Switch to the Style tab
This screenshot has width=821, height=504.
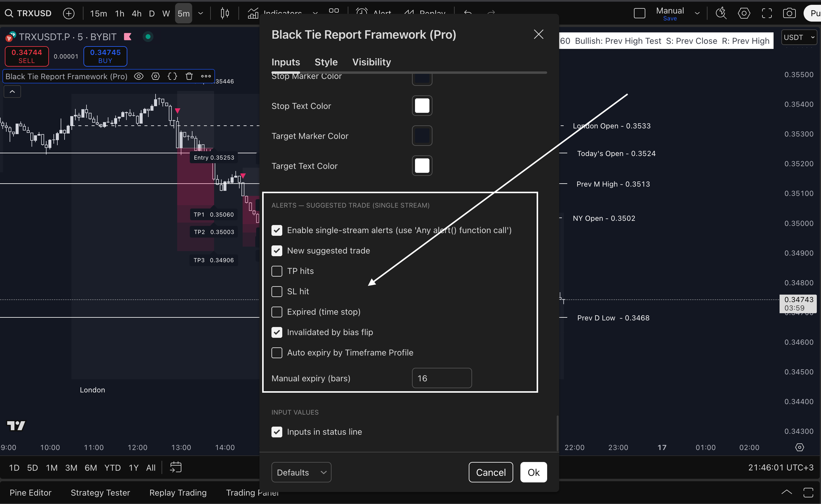click(x=326, y=62)
